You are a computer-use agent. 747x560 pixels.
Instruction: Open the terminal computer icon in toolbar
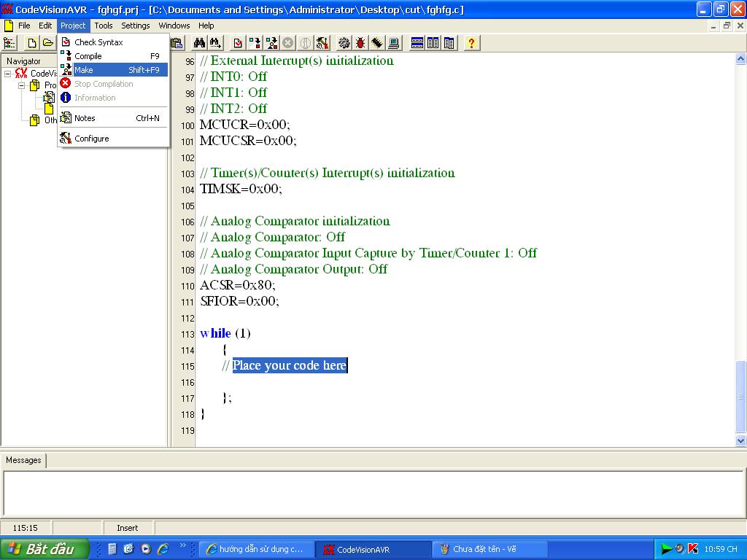(x=393, y=43)
